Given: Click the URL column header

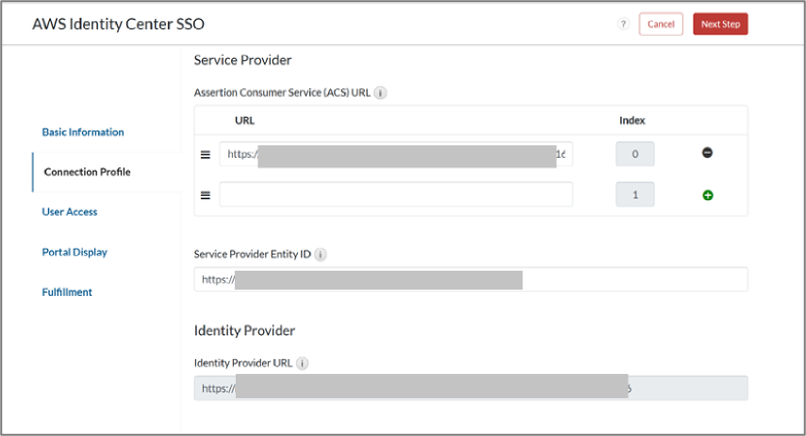Looking at the screenshot, I should pos(245,120).
